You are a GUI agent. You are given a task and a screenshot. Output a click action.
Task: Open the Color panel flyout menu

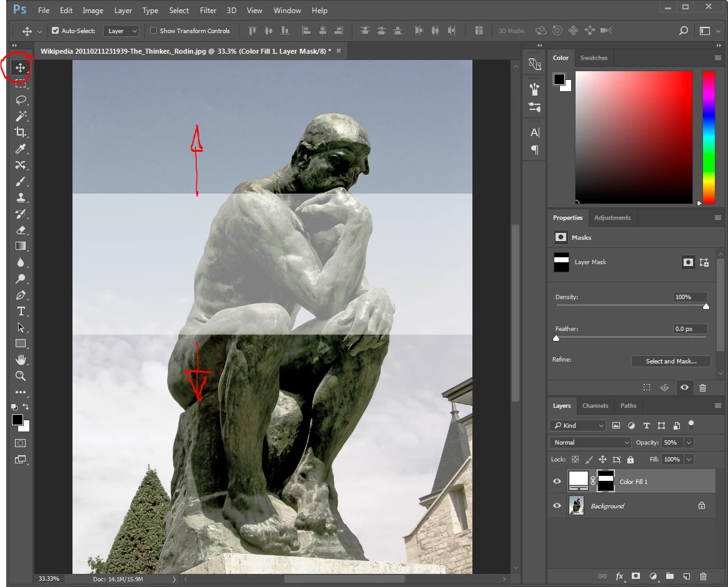coord(718,57)
